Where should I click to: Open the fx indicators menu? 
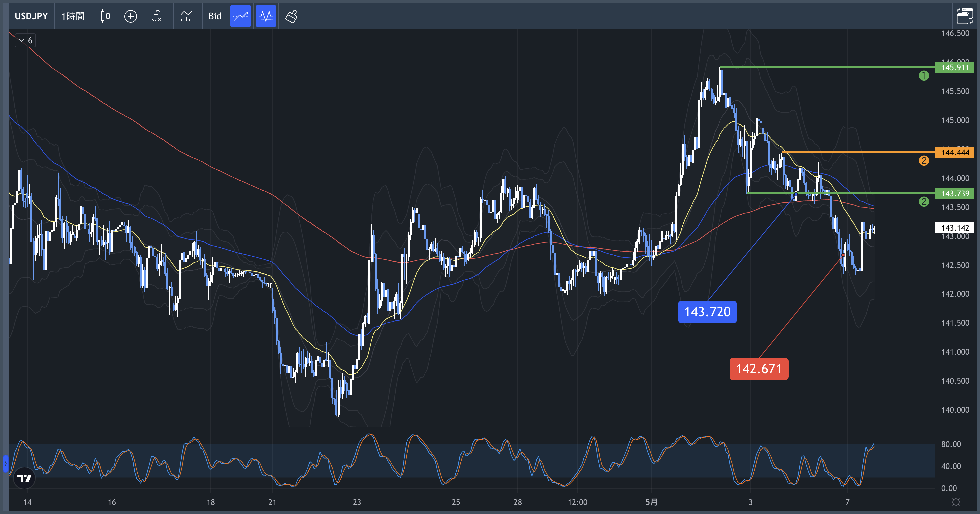tap(157, 16)
